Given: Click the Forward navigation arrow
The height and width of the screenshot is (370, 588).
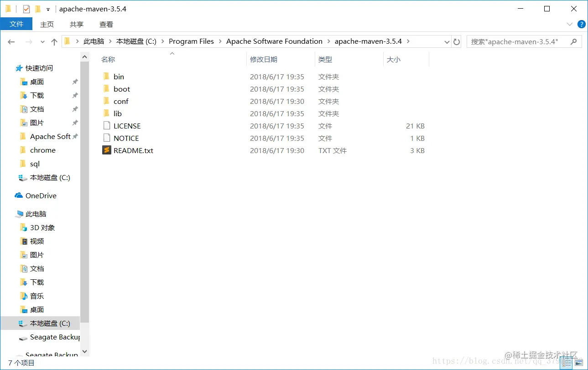Looking at the screenshot, I should [x=28, y=41].
